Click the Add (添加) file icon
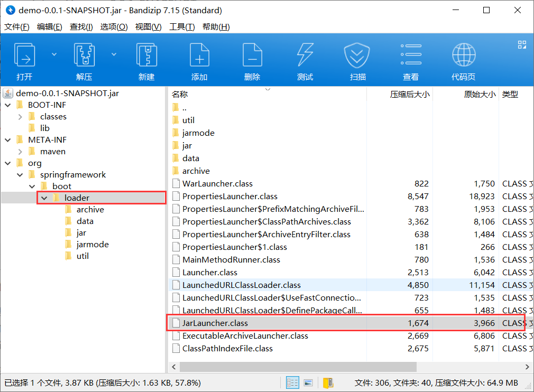Viewport: 534px width, 392px height. (x=199, y=55)
